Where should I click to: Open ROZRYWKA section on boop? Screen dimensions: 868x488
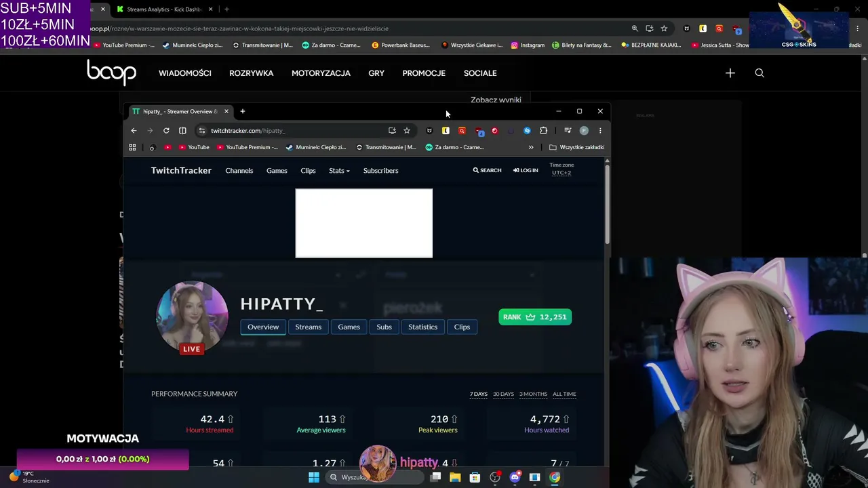pyautogui.click(x=251, y=73)
